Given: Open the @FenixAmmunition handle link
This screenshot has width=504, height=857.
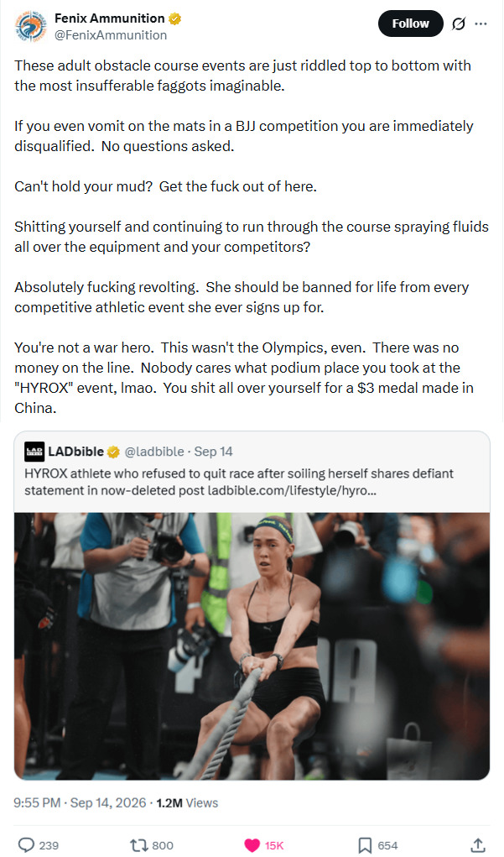Looking at the screenshot, I should [111, 35].
